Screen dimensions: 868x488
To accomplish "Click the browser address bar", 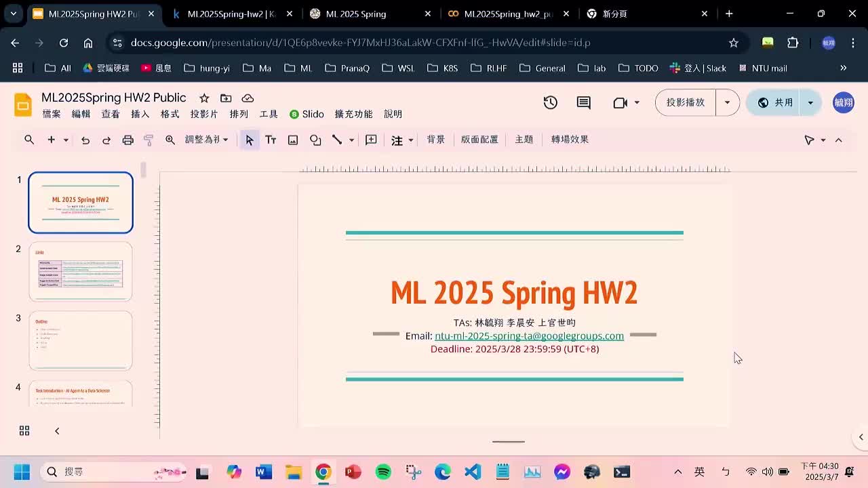I will point(426,43).
